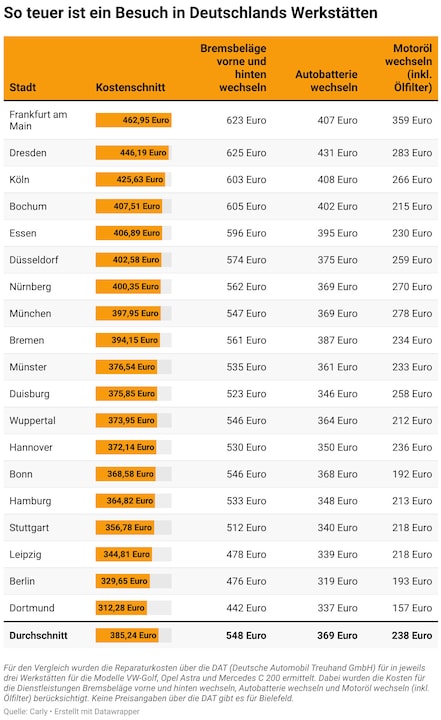Click the Berlin city name
Image resolution: width=441 pixels, height=720 pixels.
click(x=22, y=581)
